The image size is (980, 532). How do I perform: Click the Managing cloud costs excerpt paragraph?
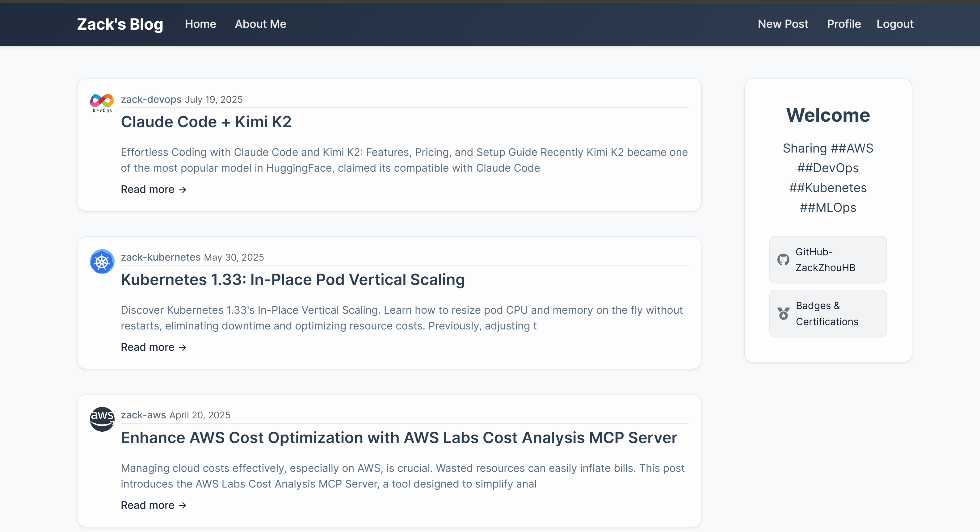tap(402, 476)
